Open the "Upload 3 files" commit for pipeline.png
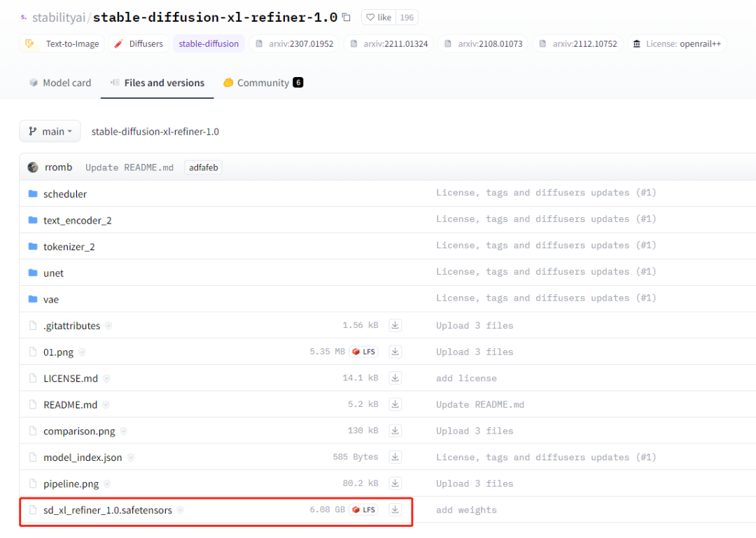Viewport: 756px width, 538px height. (x=475, y=483)
